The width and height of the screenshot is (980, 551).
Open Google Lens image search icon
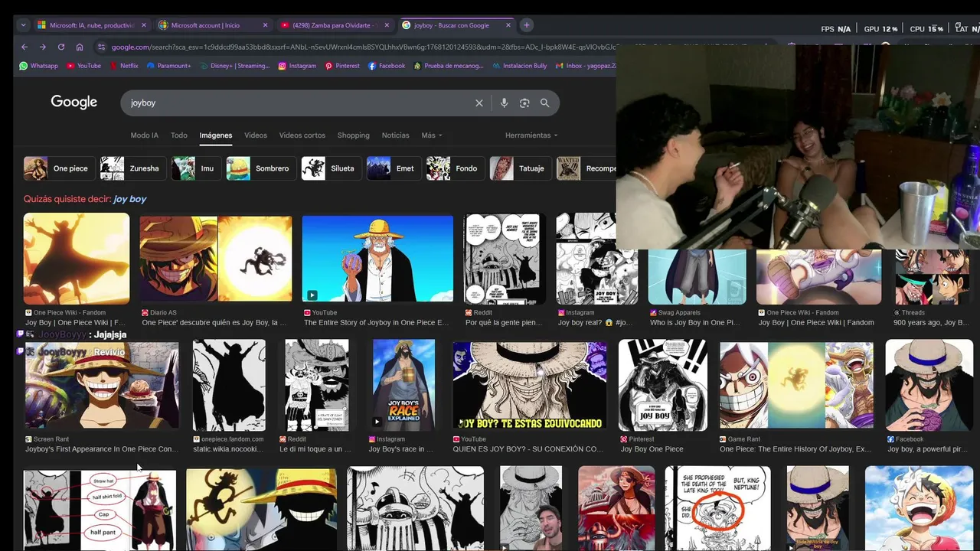click(x=524, y=103)
